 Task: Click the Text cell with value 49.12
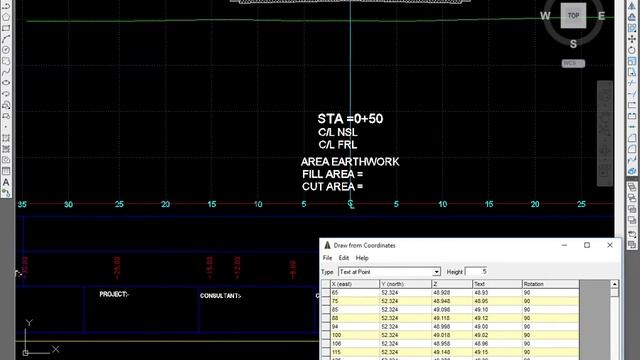497,318
